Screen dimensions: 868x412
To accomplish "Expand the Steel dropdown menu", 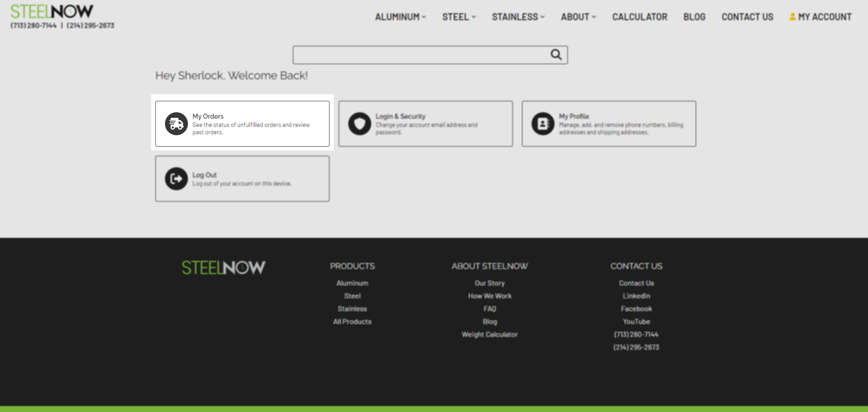I will pos(459,17).
